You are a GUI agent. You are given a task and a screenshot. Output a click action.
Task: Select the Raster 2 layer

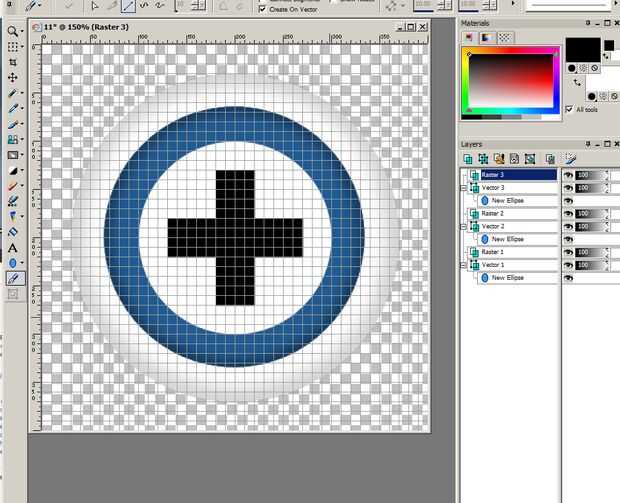coord(518,214)
